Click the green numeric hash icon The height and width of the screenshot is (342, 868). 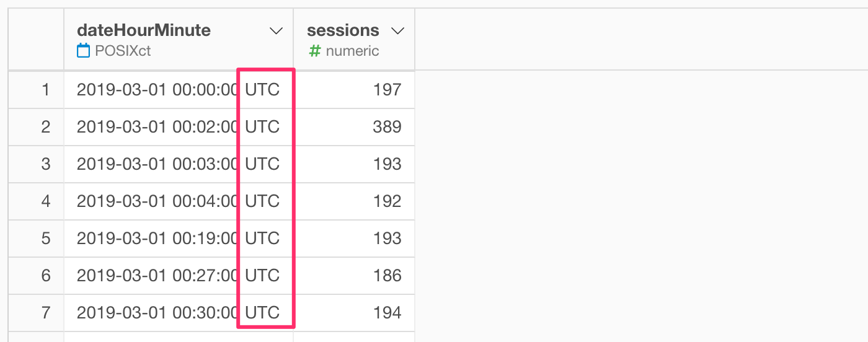(x=315, y=51)
